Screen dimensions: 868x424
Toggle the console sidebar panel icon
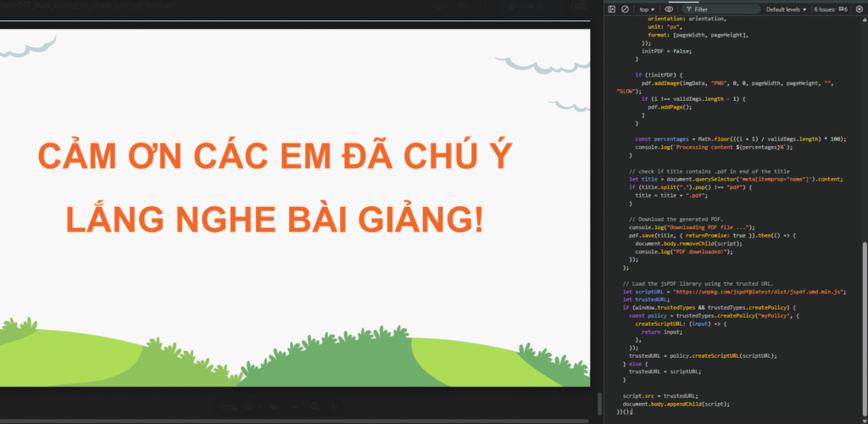pyautogui.click(x=611, y=9)
